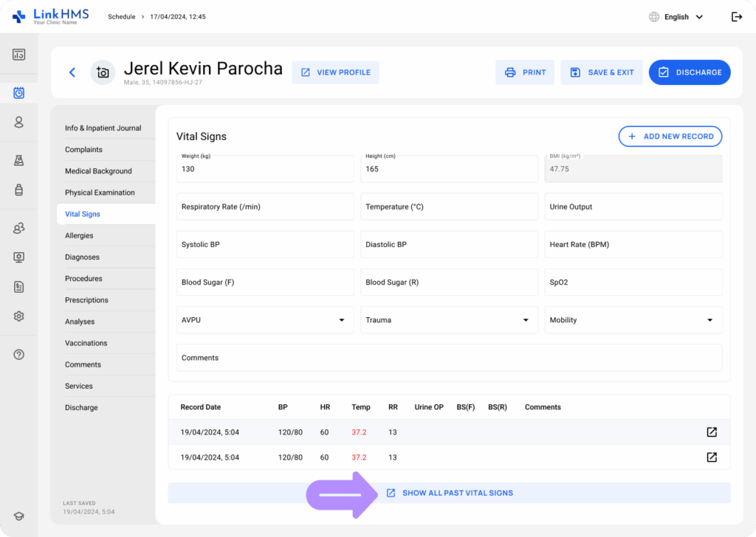Click the Temperature (°C) field
The height and width of the screenshot is (537, 756).
tap(450, 207)
